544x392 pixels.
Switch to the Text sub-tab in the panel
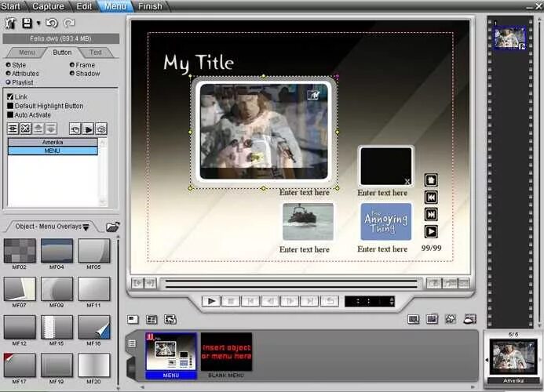pyautogui.click(x=96, y=53)
